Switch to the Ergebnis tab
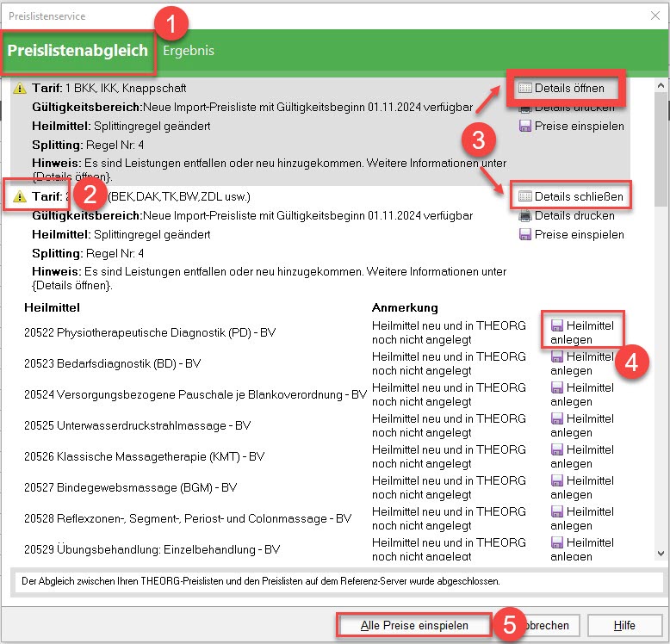The image size is (670, 644). point(189,51)
